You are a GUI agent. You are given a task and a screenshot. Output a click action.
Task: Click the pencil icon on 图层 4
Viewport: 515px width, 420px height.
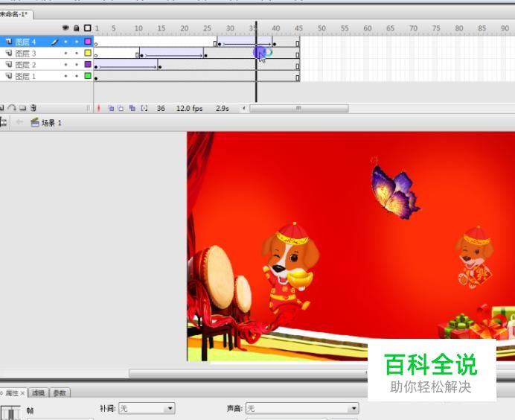point(55,42)
